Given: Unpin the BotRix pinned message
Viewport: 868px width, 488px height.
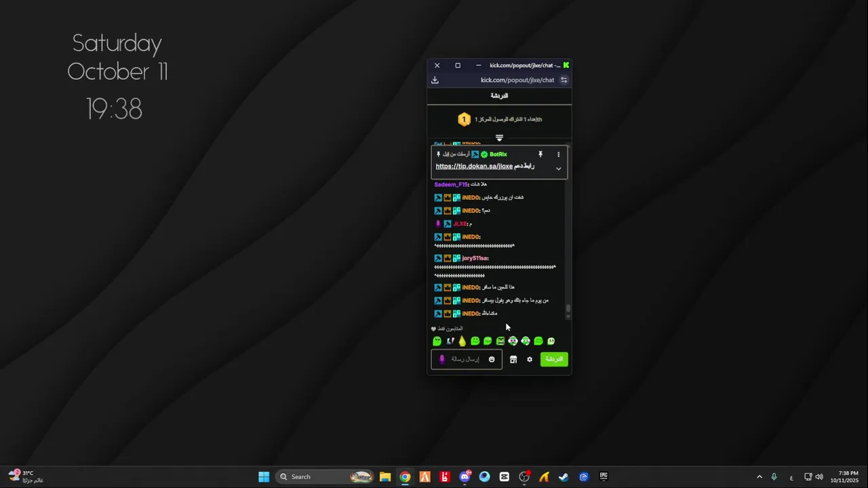Looking at the screenshot, I should click(540, 155).
